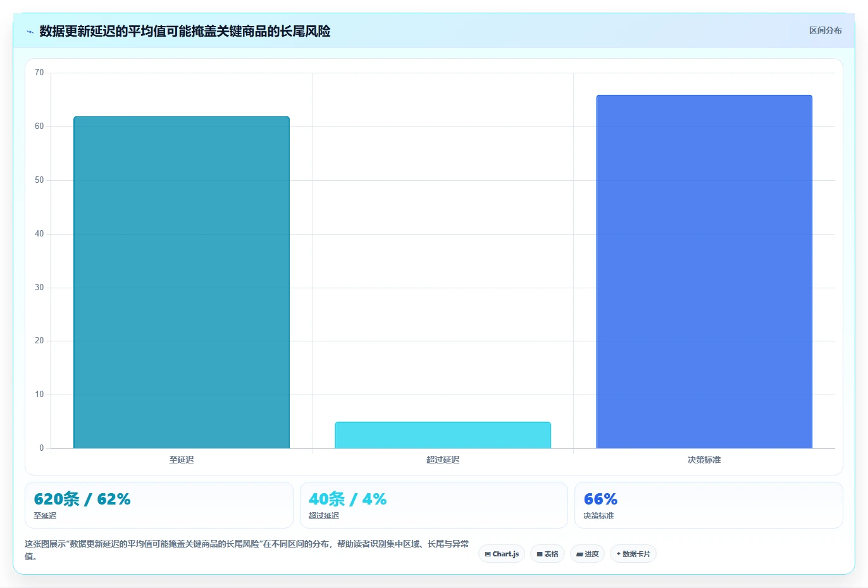Open the 66% 决策标准 stat card
The width and height of the screenshot is (868, 588).
click(709, 505)
